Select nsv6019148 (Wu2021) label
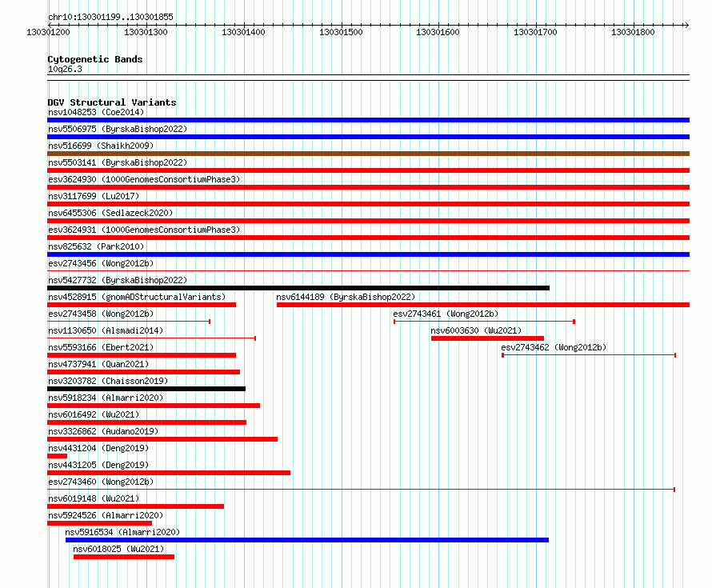The width and height of the screenshot is (712, 588). (x=94, y=498)
